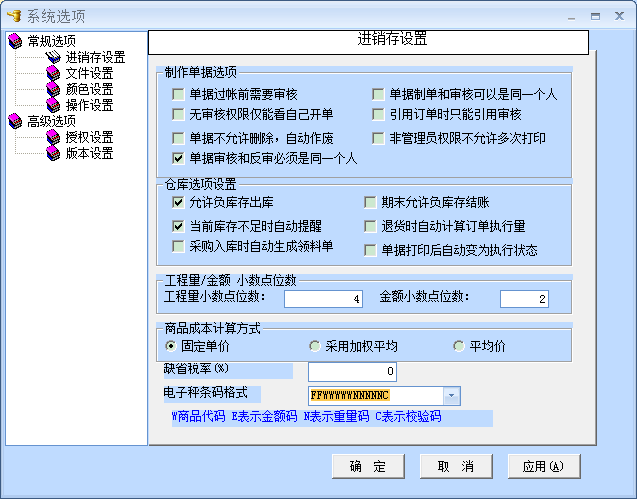Viewport: 637px width, 499px height.
Task: Open 文件设置 tree entry
Action: pyautogui.click(x=89, y=73)
